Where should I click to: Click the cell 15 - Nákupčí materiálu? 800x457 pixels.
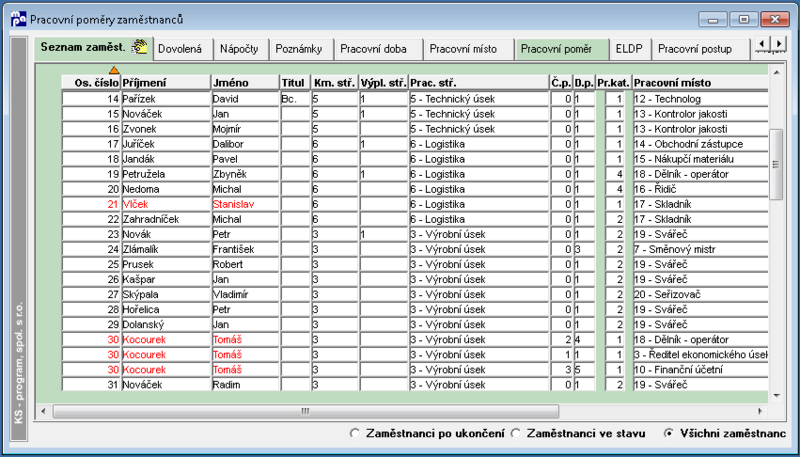click(700, 159)
